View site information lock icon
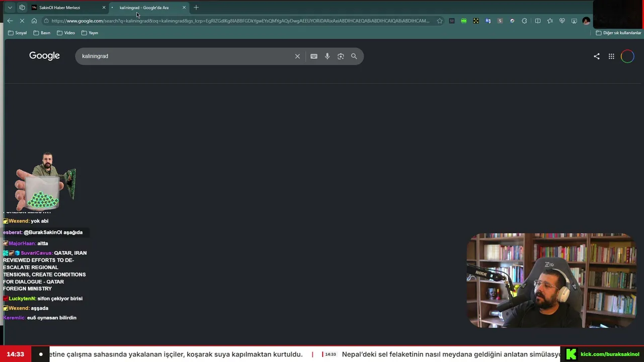The image size is (644, 362). [46, 21]
